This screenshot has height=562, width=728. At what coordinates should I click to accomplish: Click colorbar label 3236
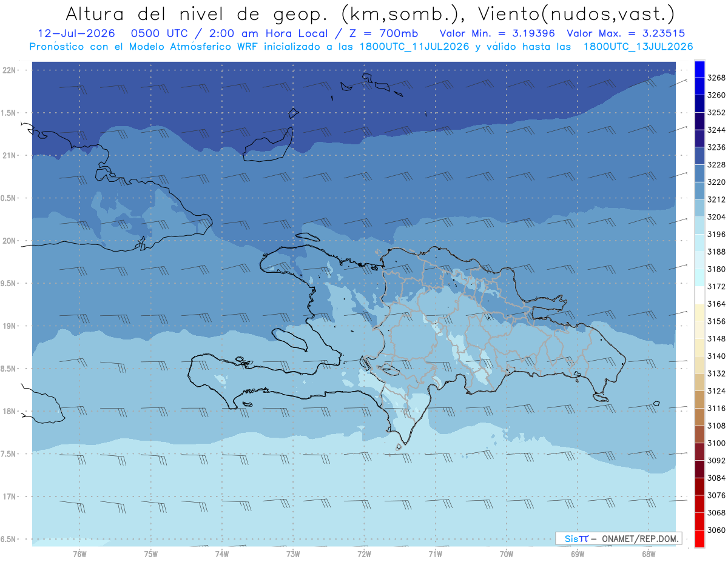pyautogui.click(x=716, y=147)
